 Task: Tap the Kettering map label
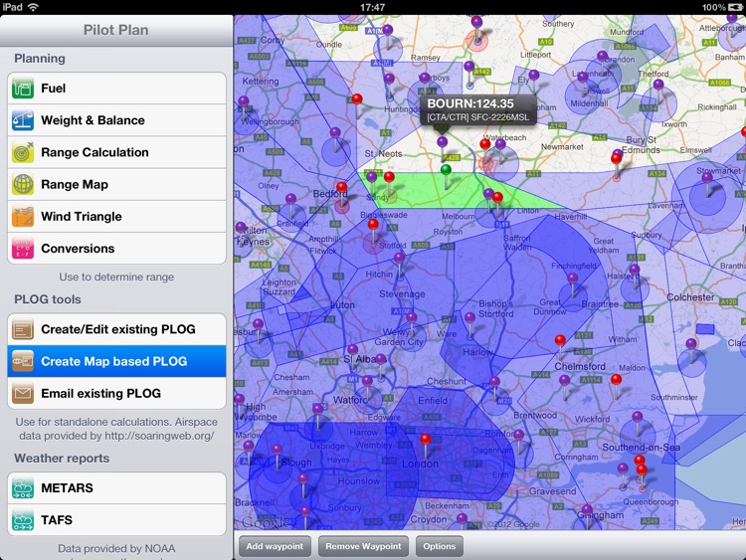tap(261, 82)
